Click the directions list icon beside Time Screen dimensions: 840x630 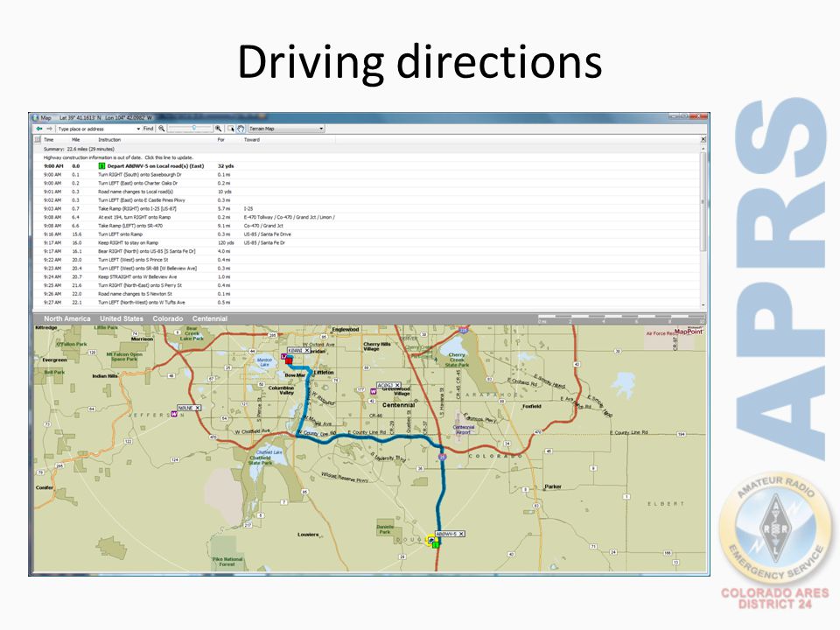coord(37,139)
